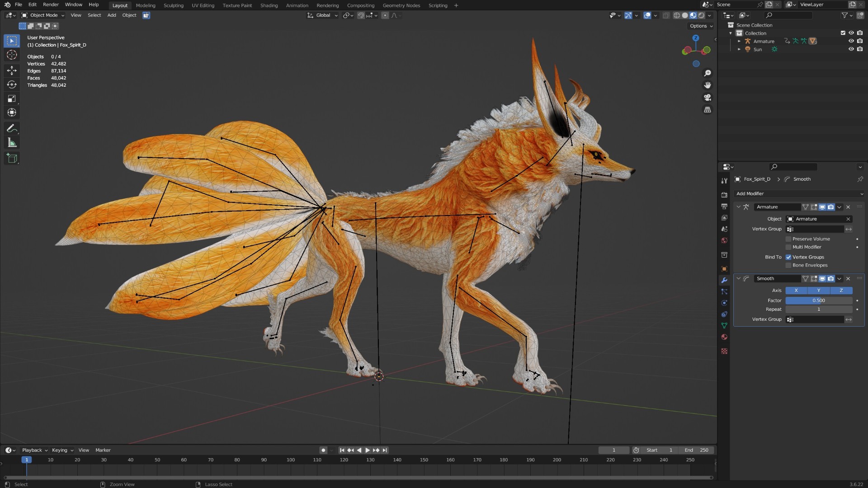Open the Render menu
This screenshot has width=868, height=488.
(51, 5)
